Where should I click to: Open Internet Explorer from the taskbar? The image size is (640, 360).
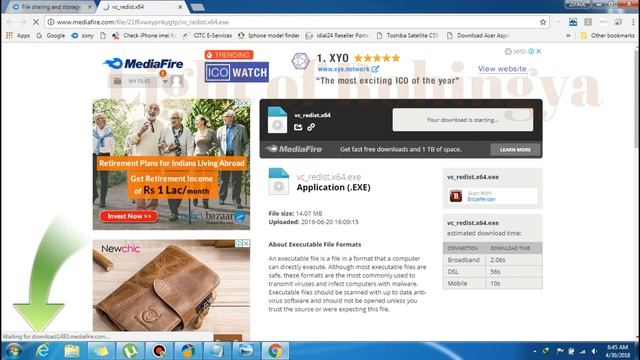42,351
